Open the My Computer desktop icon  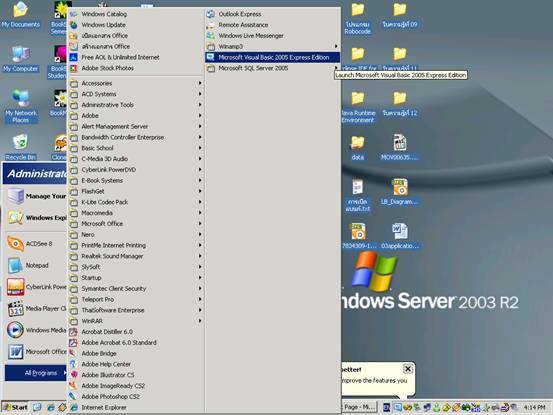click(20, 59)
